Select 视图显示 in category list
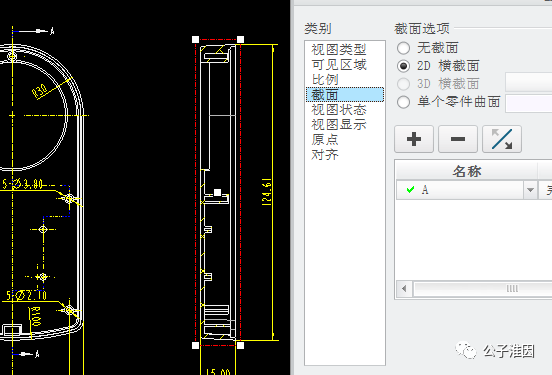 pos(339,125)
